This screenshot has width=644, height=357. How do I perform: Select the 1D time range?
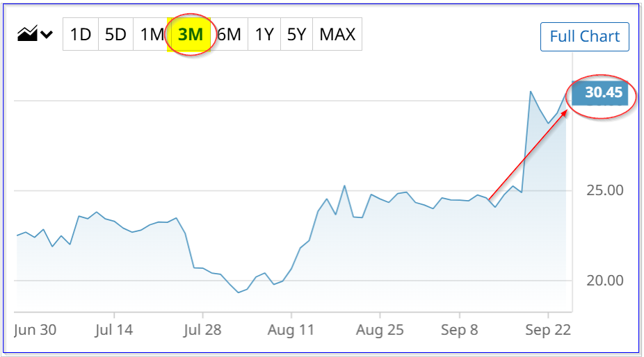point(81,35)
